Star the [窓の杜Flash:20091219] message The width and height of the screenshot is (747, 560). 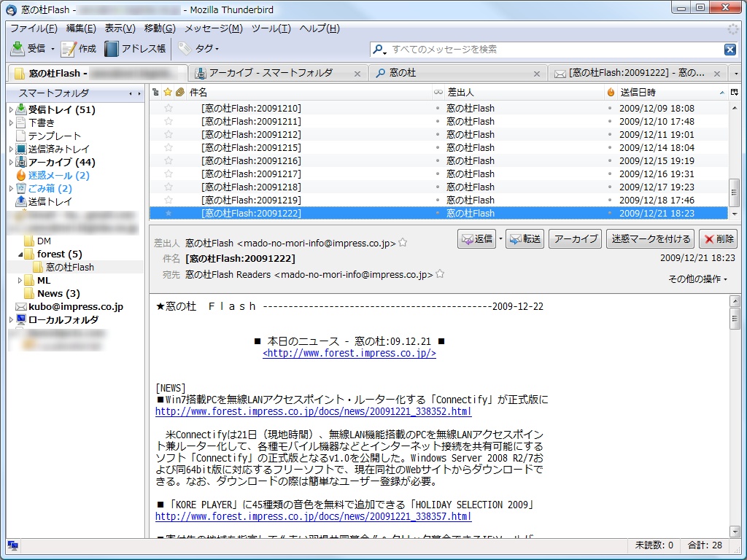(169, 200)
